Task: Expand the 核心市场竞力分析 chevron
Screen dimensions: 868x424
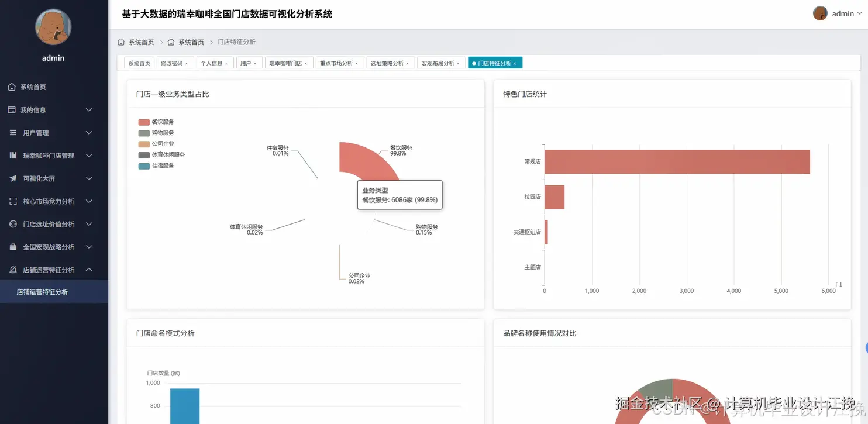Action: coord(89,201)
